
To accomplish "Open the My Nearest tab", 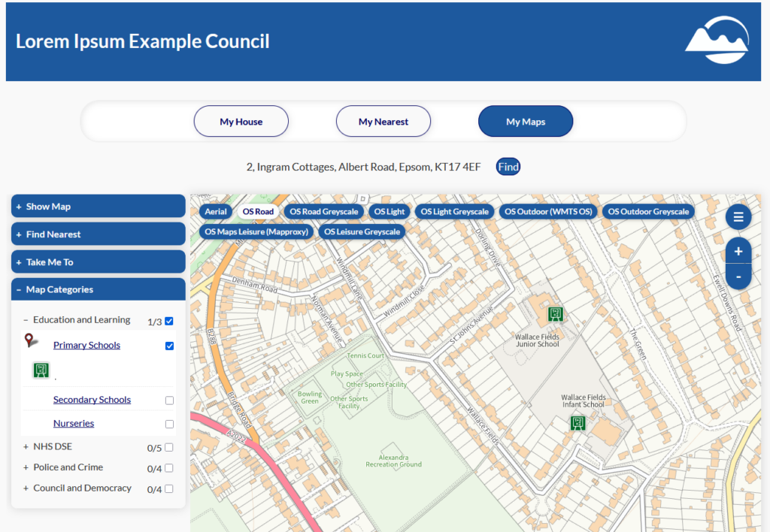I will [383, 122].
